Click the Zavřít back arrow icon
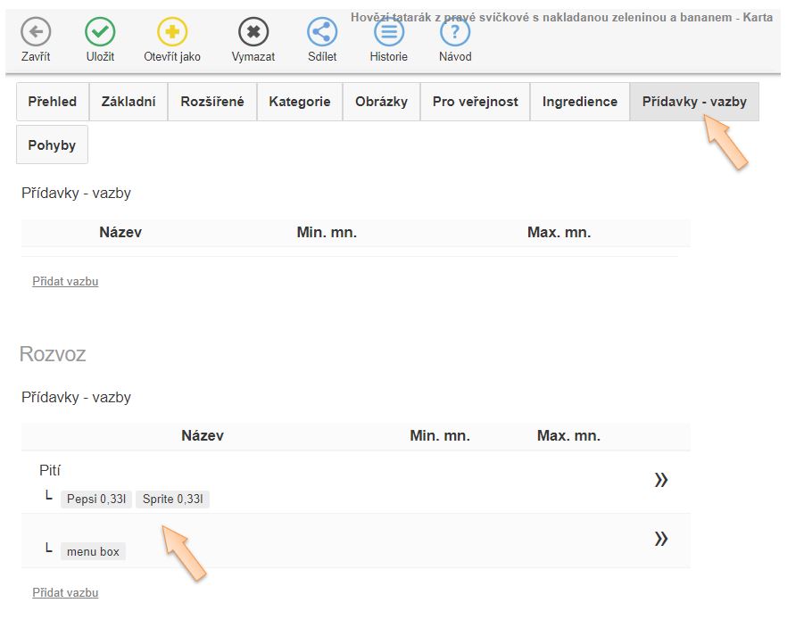 tap(36, 33)
